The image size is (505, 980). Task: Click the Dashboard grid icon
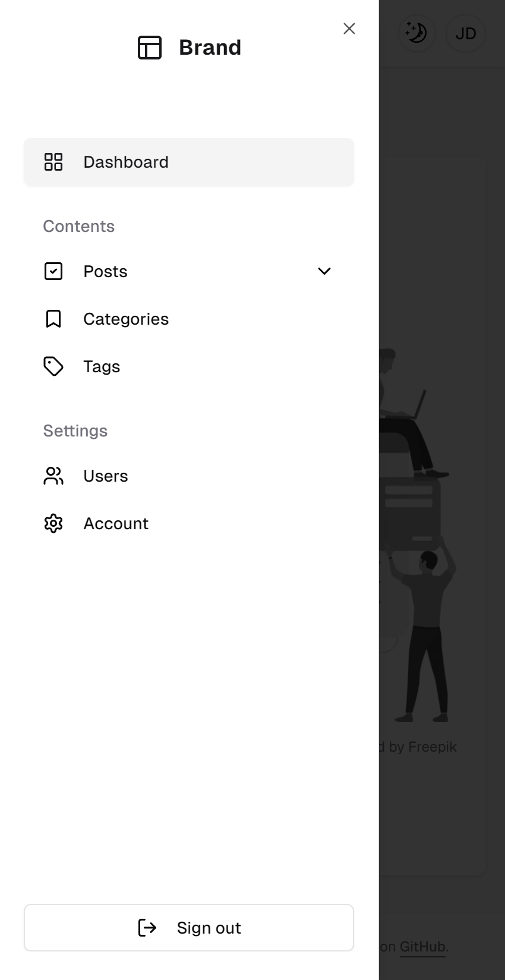pos(53,162)
